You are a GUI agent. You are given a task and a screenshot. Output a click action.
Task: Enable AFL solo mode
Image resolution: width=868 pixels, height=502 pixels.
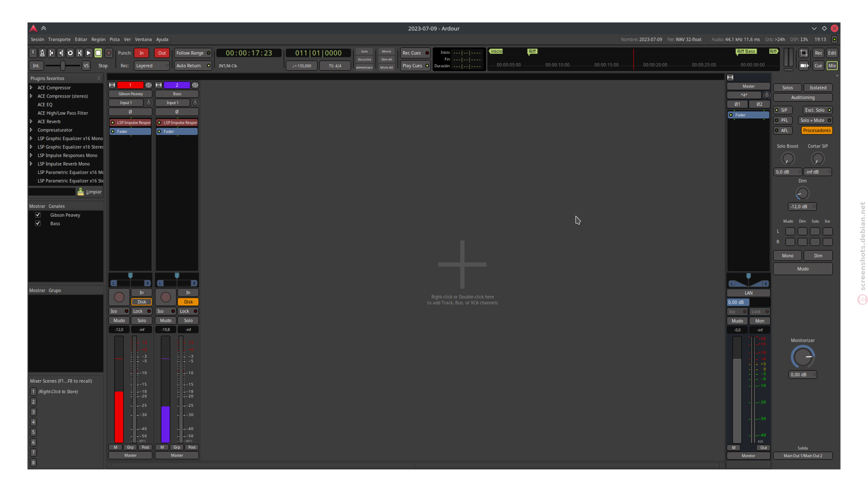click(783, 131)
